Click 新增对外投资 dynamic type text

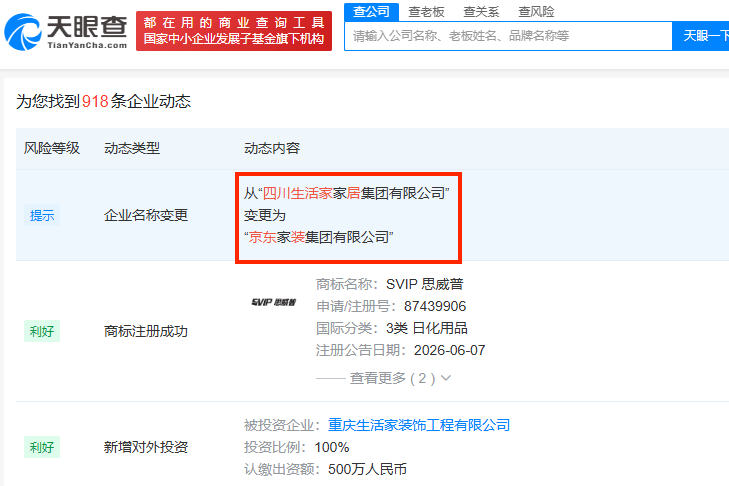click(146, 447)
